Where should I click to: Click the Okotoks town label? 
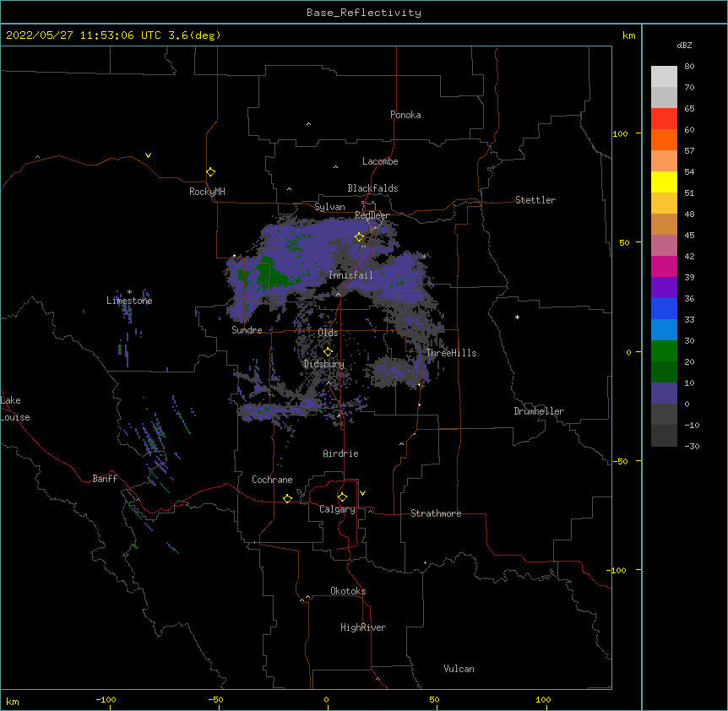[348, 591]
